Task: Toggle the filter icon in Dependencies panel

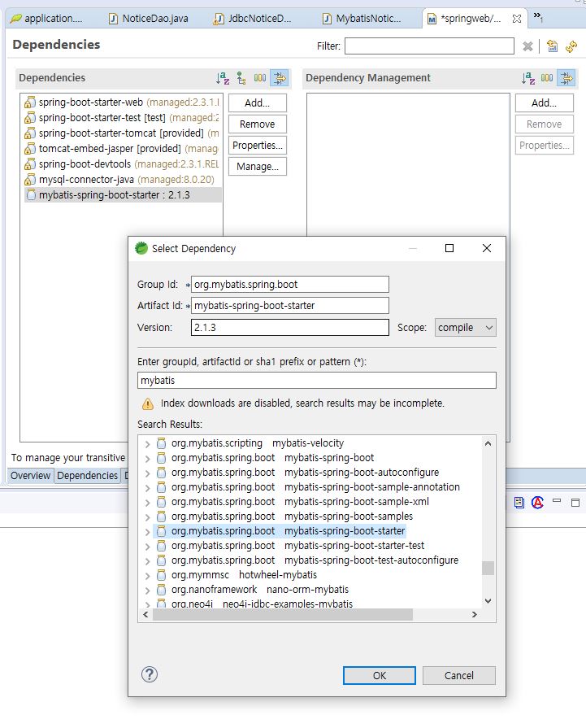Action: [280, 78]
